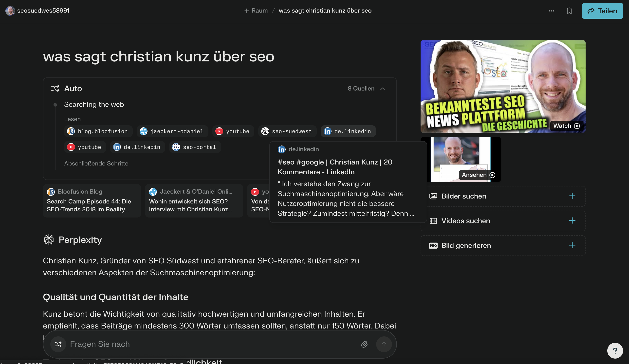
Task: Submit the question with the arrow icon
Action: pyautogui.click(x=384, y=344)
